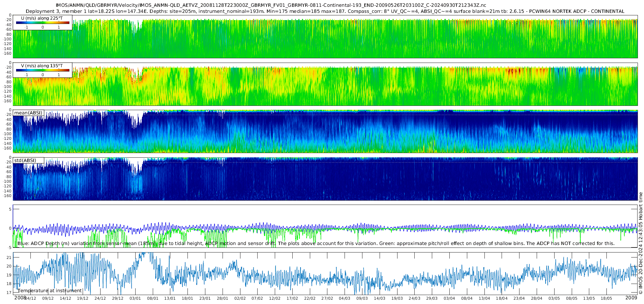Click the mean(ABSI) panel label
The width and height of the screenshot is (644, 304).
[28, 113]
